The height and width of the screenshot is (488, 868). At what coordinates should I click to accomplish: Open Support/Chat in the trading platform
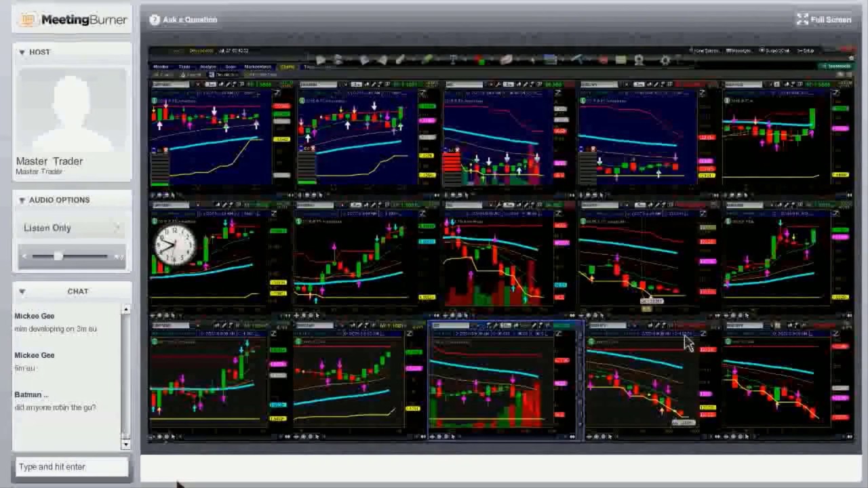pos(776,51)
